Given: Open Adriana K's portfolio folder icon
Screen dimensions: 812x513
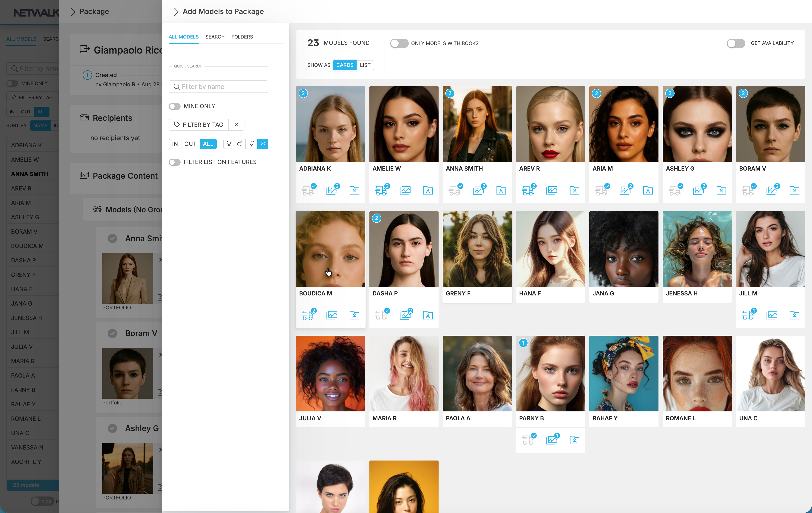Looking at the screenshot, I should pos(354,191).
